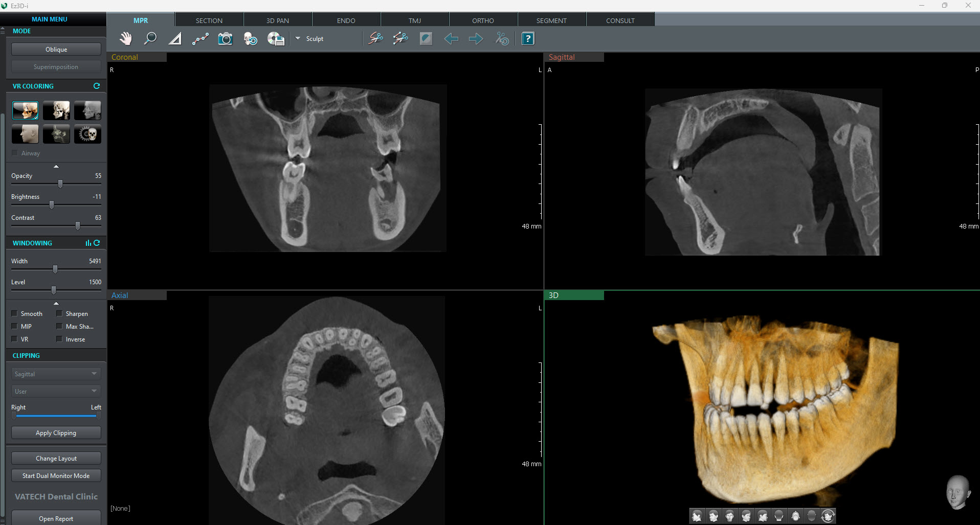Choose the triangle ruler measurement tool
Screen dimensions: 980x525
pyautogui.click(x=175, y=39)
